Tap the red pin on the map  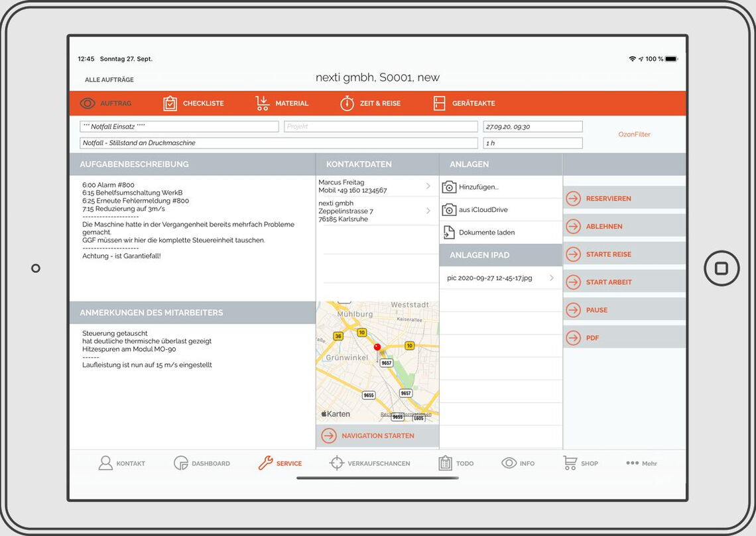tap(377, 347)
